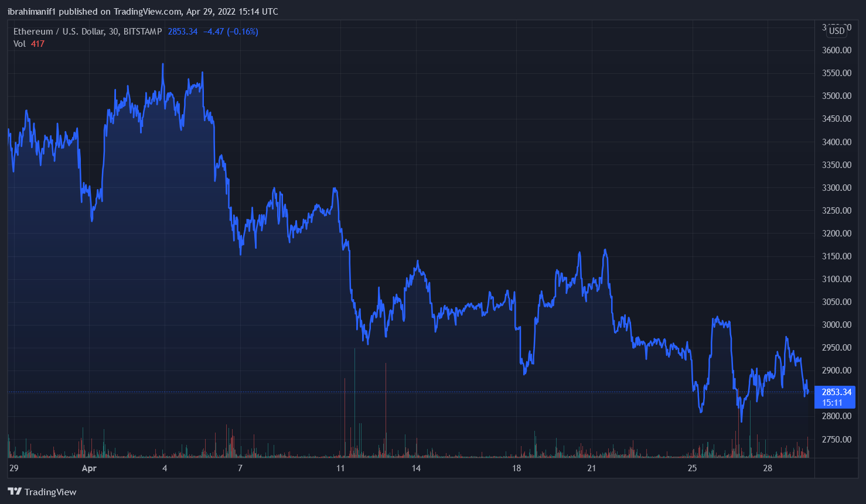Click the publication timestamp Apr 29, 2022 15:14 UTC
This screenshot has width=866, height=504.
pyautogui.click(x=232, y=11)
